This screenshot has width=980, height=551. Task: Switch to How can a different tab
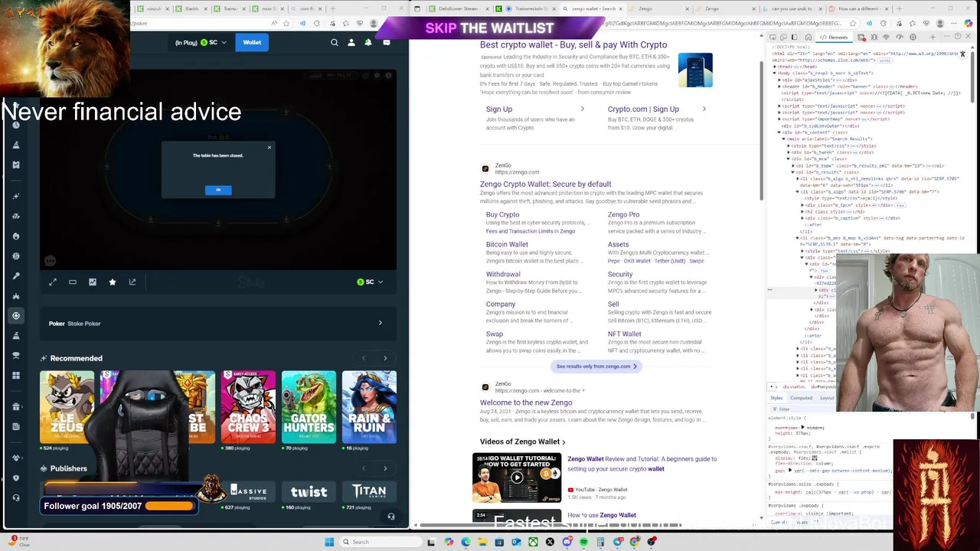pyautogui.click(x=857, y=8)
